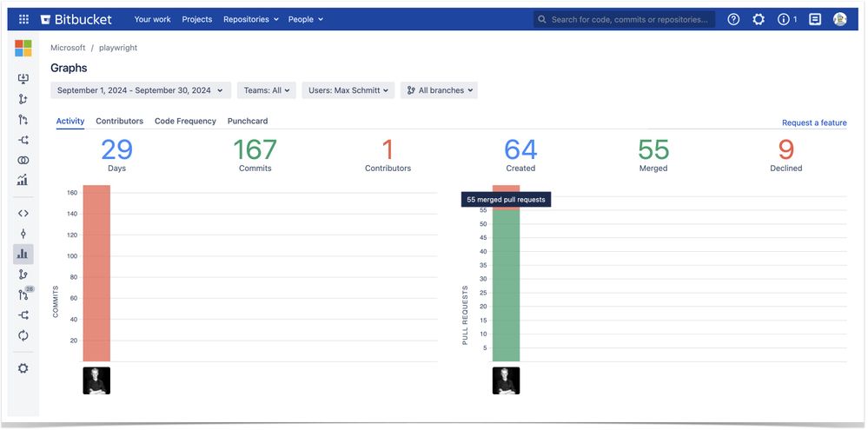
Task: Open the All branches dropdown
Action: click(x=439, y=90)
